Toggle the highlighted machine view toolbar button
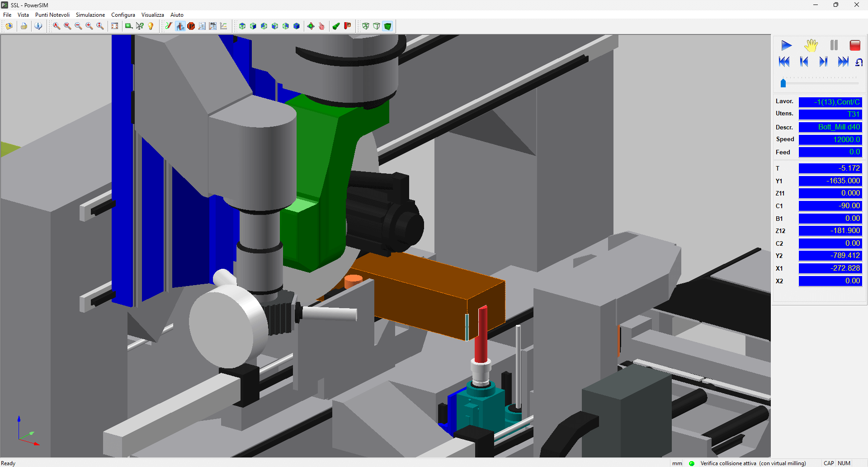Viewport: 868px width, 467px height. coord(180,26)
